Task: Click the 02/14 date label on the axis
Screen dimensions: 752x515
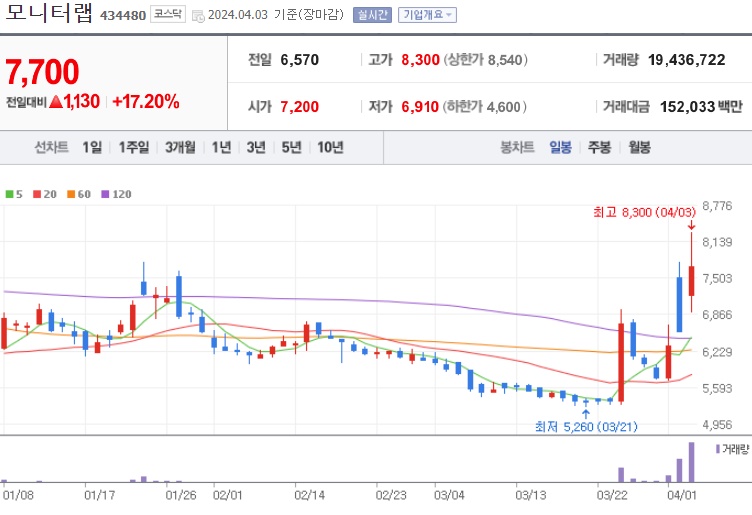Action: [x=309, y=495]
